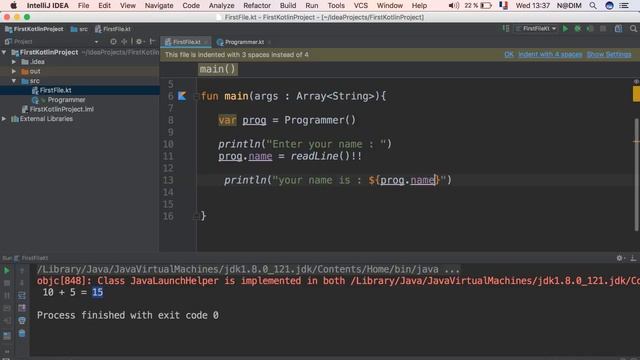Collapse the src folder

point(14,81)
